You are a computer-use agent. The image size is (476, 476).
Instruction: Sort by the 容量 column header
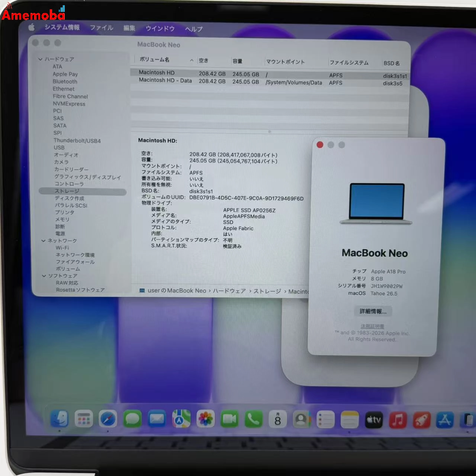(237, 61)
